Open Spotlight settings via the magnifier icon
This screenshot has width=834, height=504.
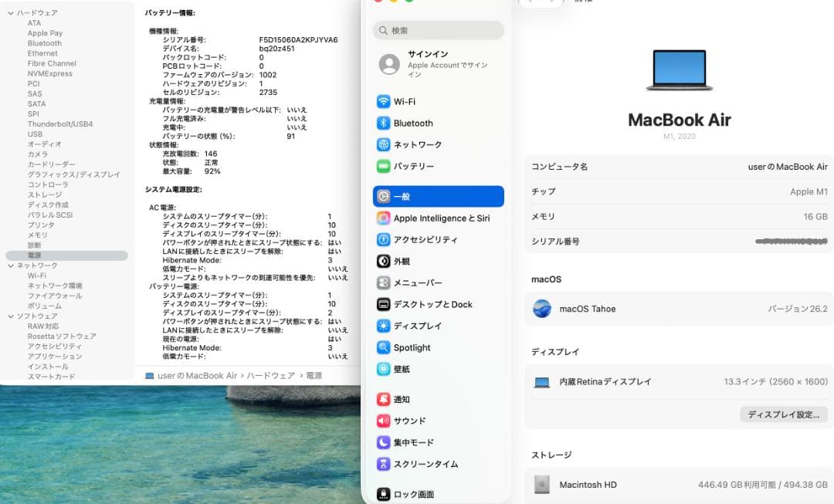(383, 347)
